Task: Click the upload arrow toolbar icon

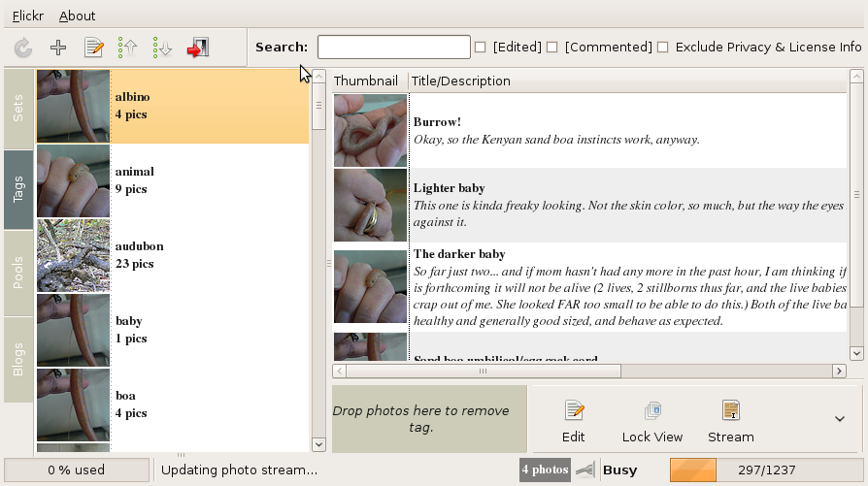Action: click(128, 48)
